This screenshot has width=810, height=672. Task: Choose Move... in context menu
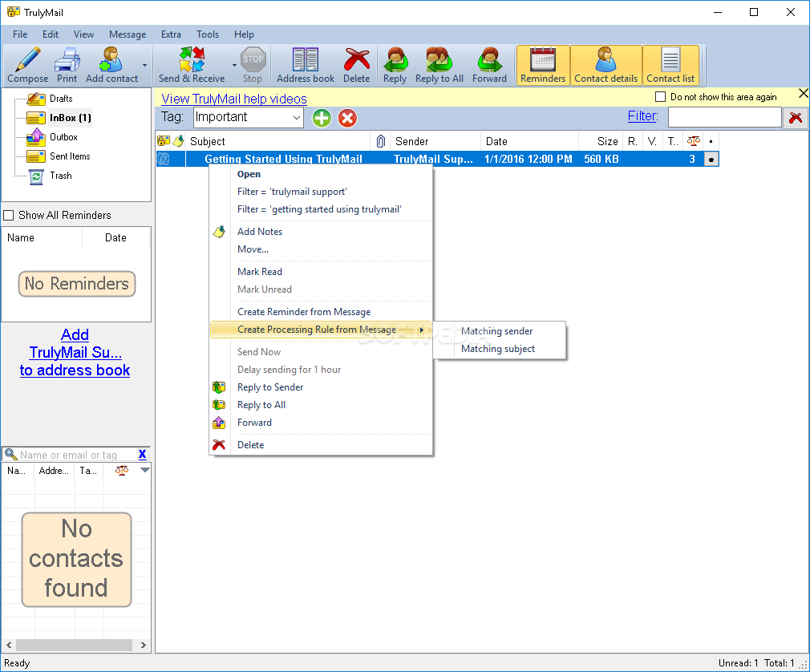click(321, 249)
